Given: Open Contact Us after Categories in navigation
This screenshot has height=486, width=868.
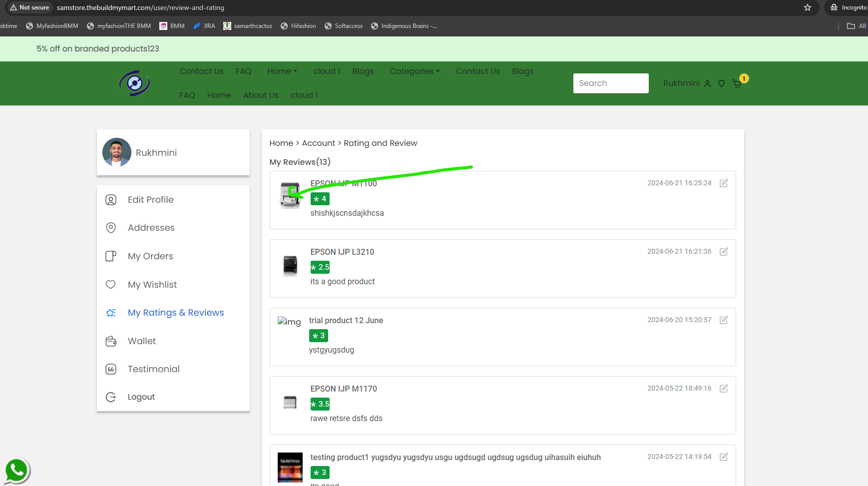Looking at the screenshot, I should [478, 71].
